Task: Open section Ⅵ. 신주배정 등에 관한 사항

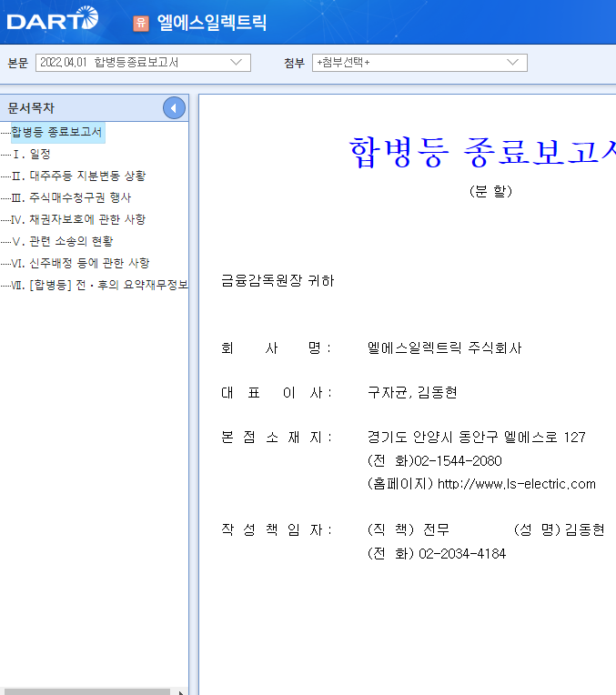Action: tap(81, 263)
